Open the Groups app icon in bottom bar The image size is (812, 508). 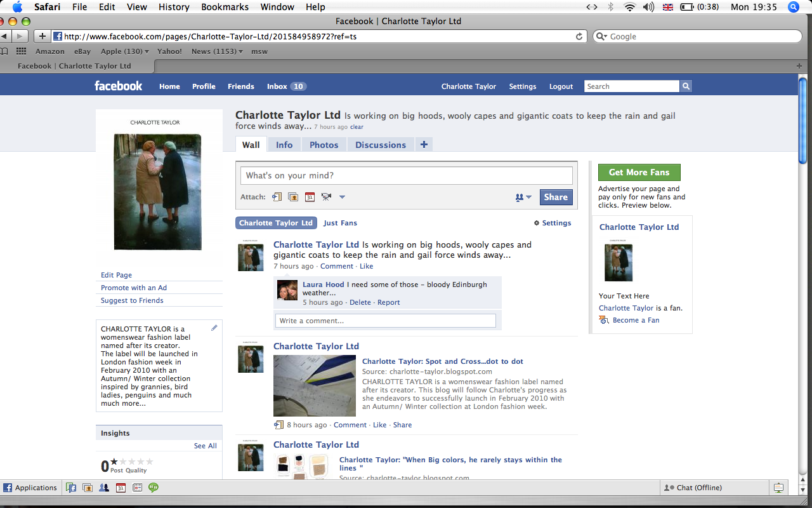click(x=104, y=488)
